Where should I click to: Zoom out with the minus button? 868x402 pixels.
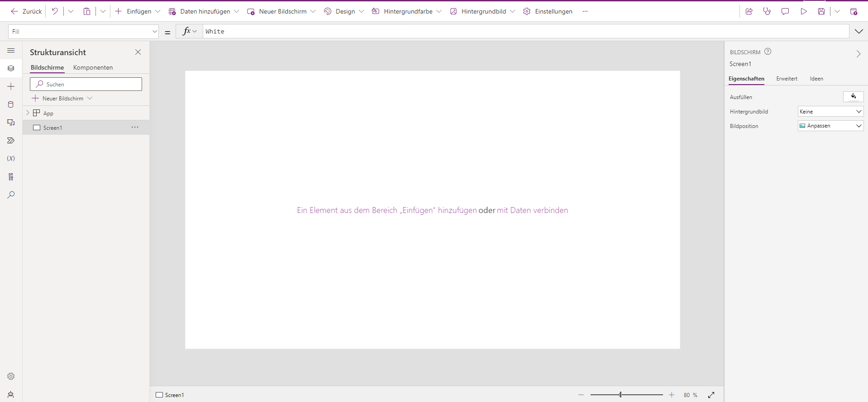(581, 395)
